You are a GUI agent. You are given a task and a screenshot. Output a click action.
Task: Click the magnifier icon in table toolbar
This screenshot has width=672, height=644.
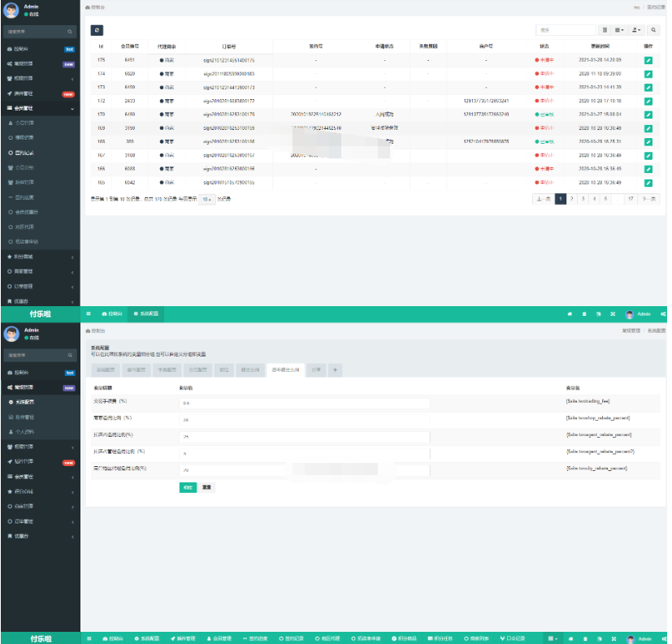coord(654,30)
